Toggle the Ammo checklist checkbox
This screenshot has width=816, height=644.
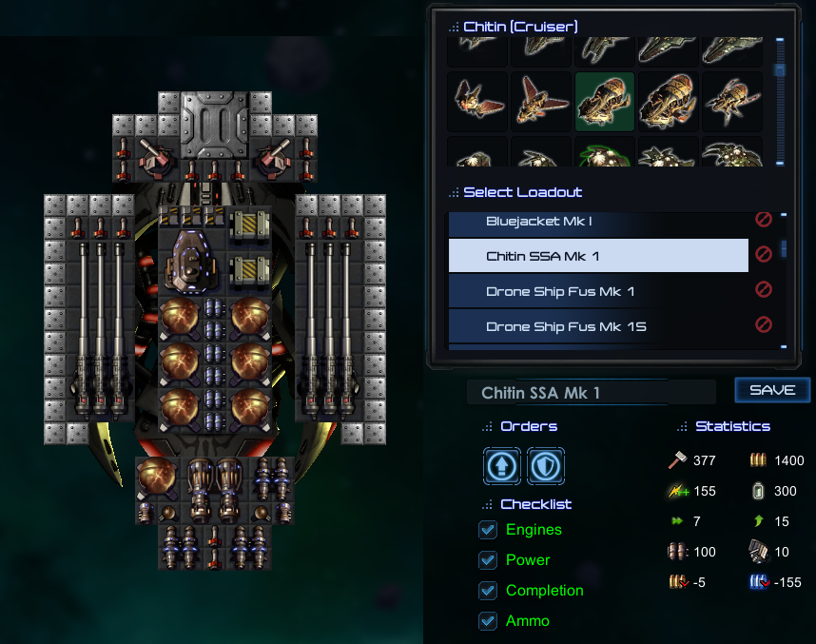[488, 620]
